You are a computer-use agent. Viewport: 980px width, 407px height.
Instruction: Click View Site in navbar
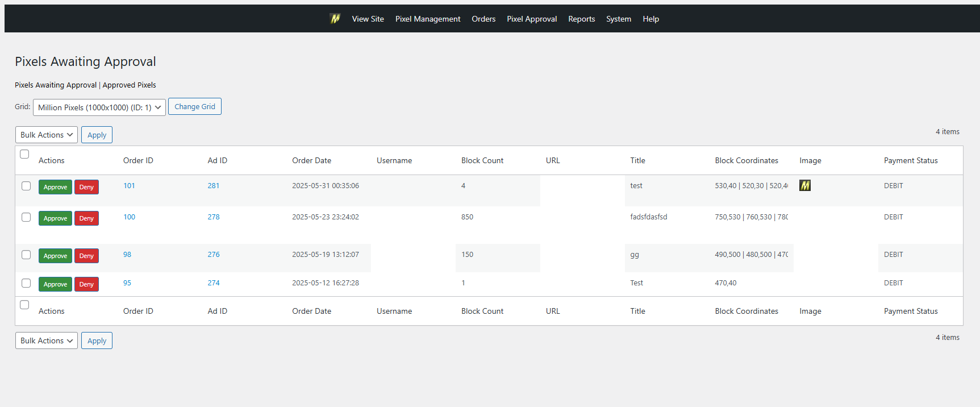click(x=368, y=19)
